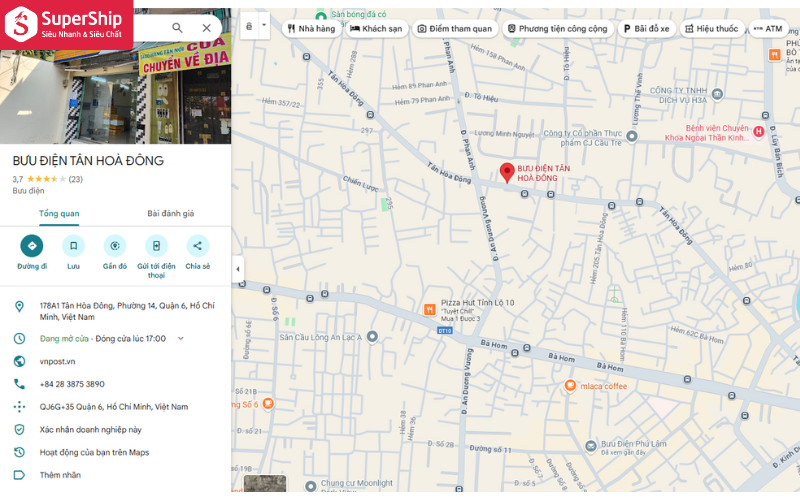Filter map by ATM
The height and width of the screenshot is (500, 800).
pos(768,29)
